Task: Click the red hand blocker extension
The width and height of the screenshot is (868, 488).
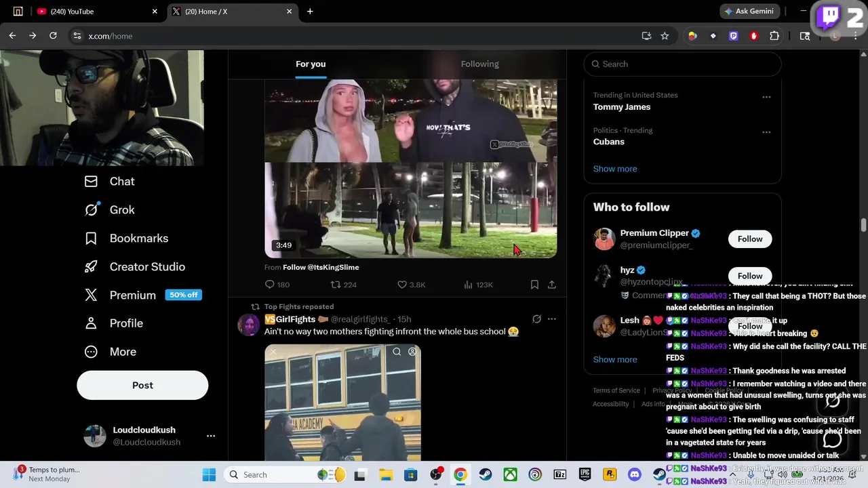Action: (753, 36)
